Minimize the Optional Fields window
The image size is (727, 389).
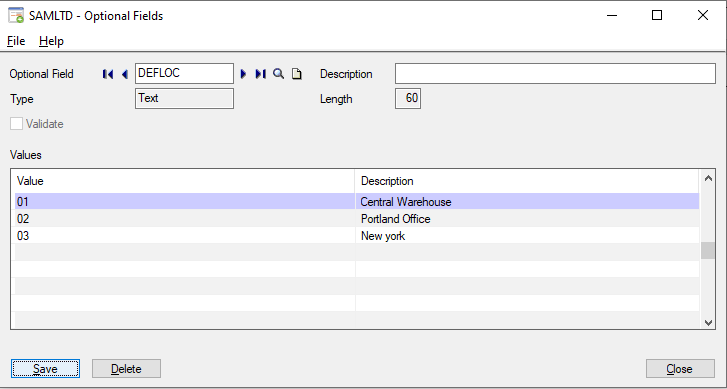point(612,15)
